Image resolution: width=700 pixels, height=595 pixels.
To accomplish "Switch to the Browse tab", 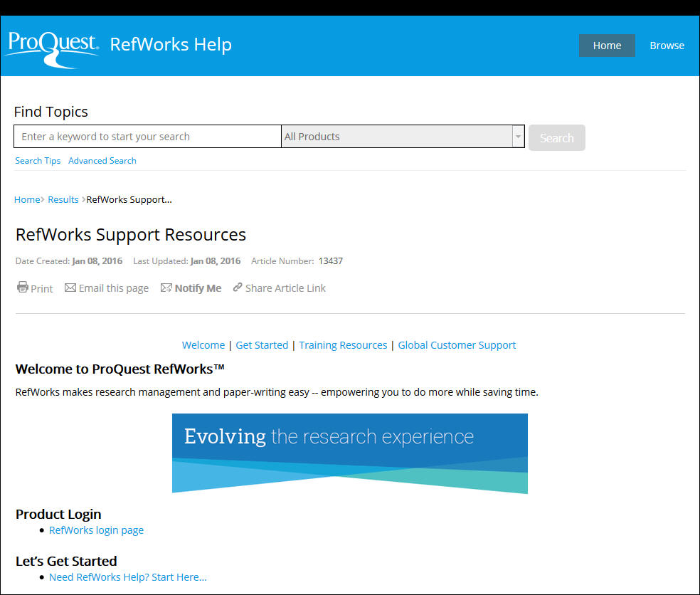I will (x=666, y=45).
